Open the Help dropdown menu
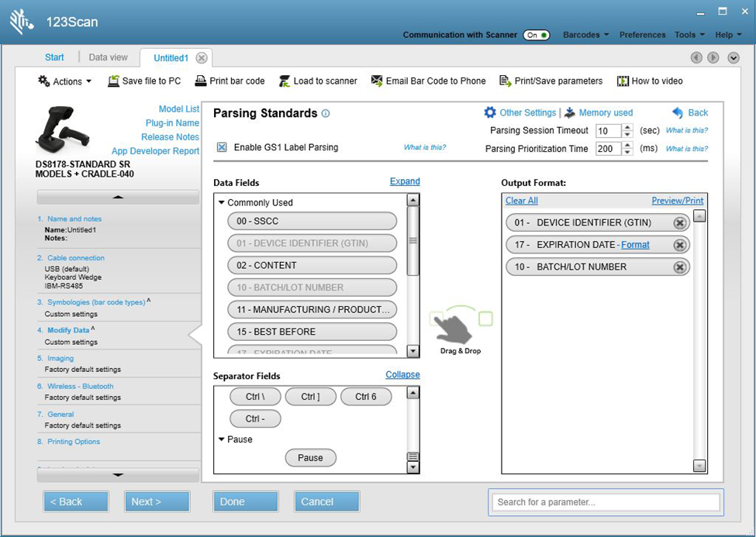Screen dimensions: 756x537 [728, 35]
